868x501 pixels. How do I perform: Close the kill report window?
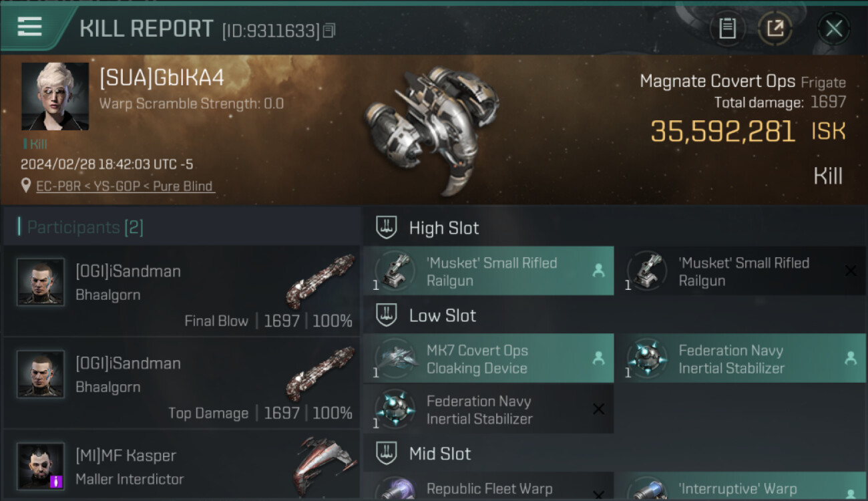click(833, 29)
